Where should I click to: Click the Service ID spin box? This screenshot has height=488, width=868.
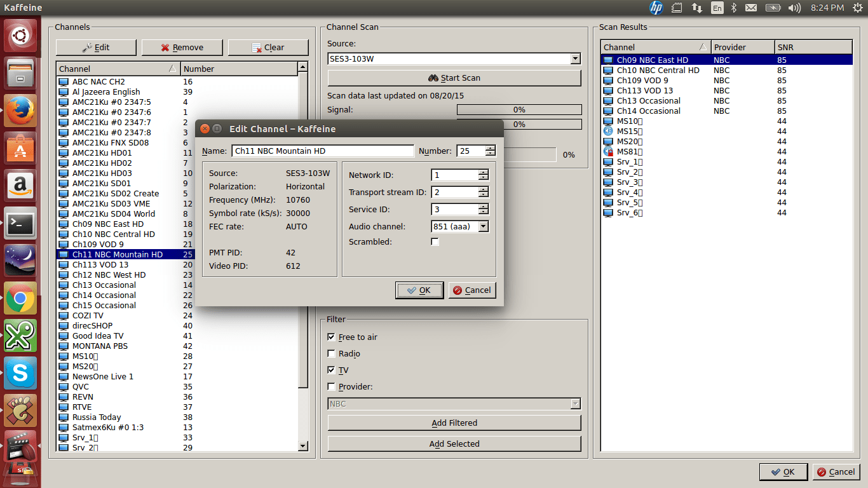[460, 210]
